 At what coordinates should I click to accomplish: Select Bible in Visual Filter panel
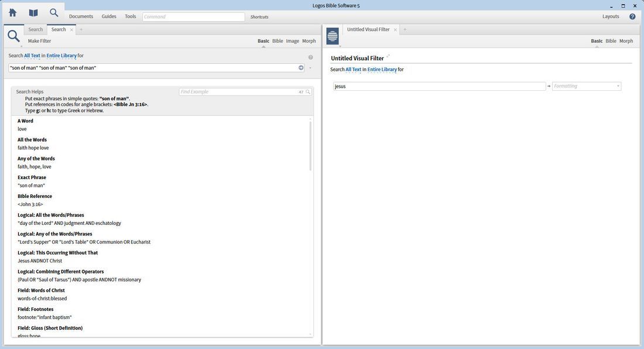point(611,41)
